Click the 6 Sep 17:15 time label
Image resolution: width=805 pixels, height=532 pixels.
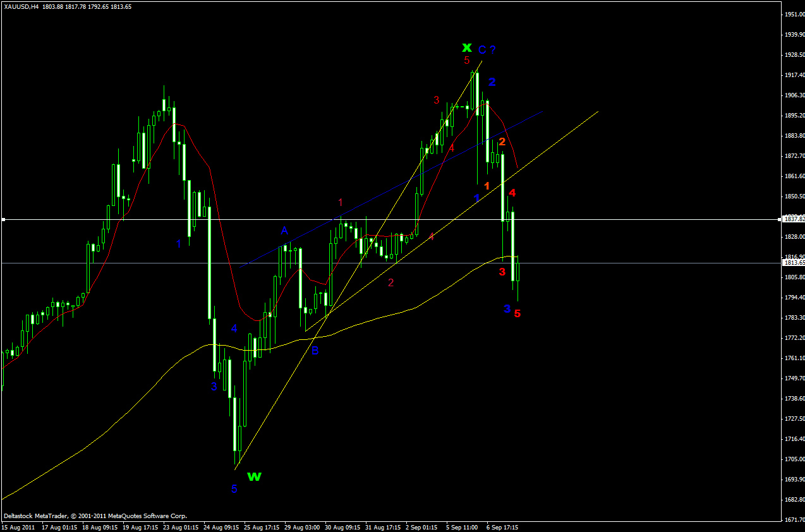(x=502, y=526)
